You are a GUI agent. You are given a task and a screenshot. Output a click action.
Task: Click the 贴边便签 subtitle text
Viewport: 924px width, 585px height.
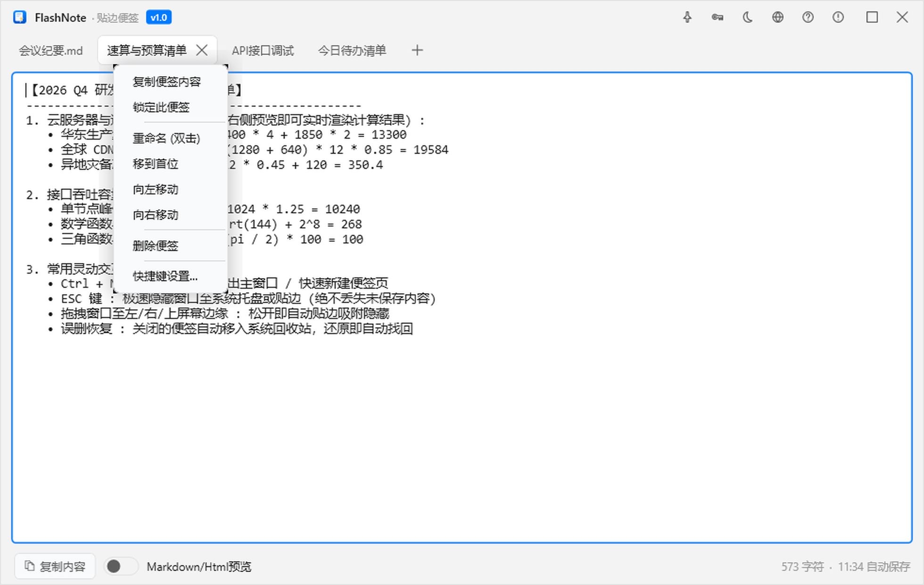(x=118, y=18)
